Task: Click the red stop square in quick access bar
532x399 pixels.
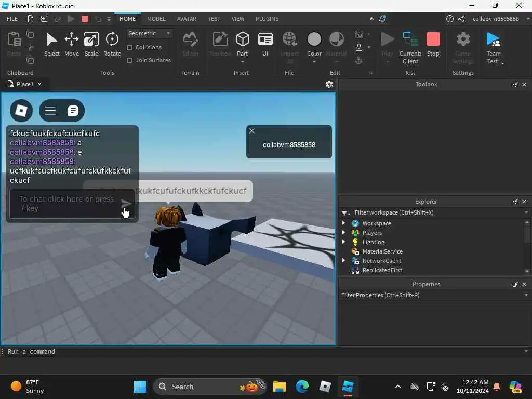Action: point(85,19)
